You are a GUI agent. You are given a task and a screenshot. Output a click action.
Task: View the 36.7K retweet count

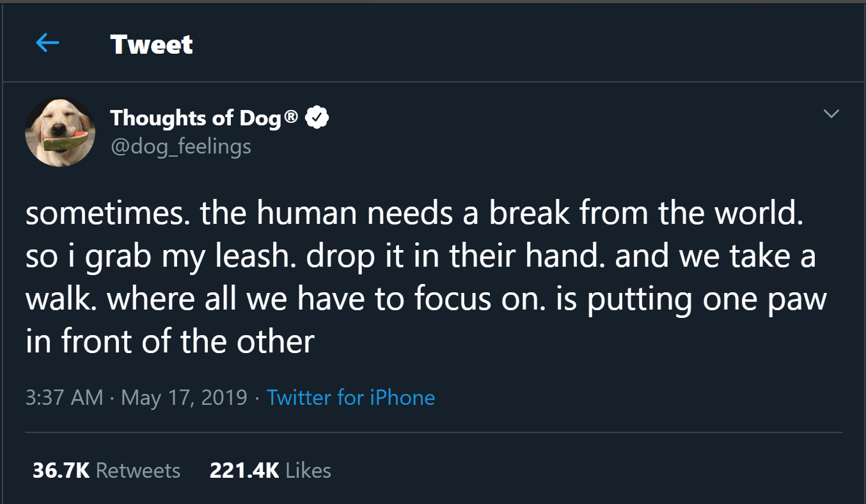[61, 471]
